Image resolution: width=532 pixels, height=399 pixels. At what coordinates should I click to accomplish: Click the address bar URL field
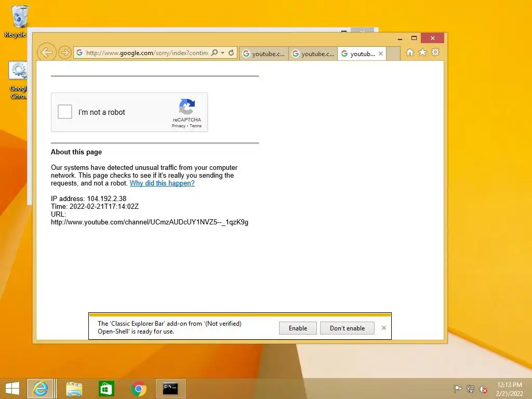coord(147,53)
